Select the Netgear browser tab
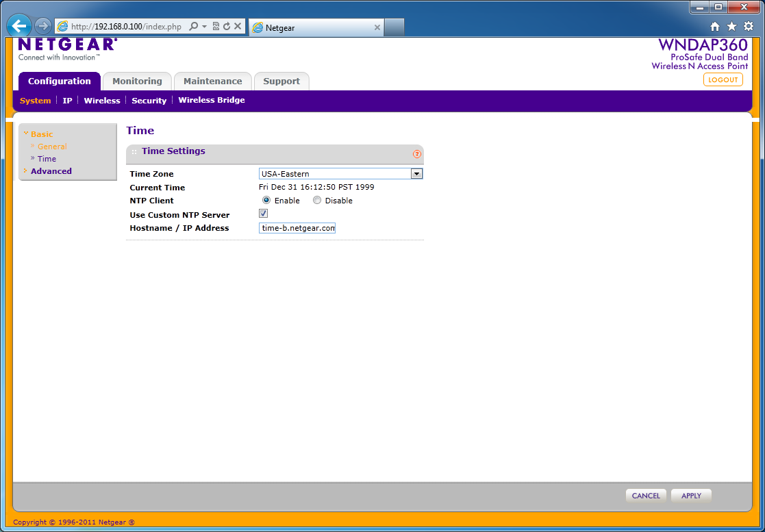This screenshot has width=765, height=532. pyautogui.click(x=316, y=27)
